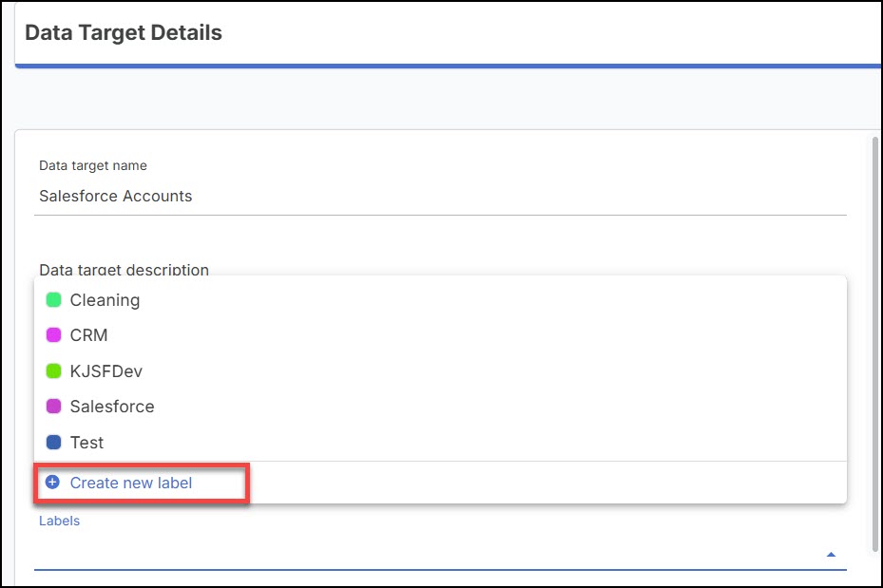Viewport: 883px width, 588px height.
Task: Click the lime KJSFDev color swatch
Action: 53,371
